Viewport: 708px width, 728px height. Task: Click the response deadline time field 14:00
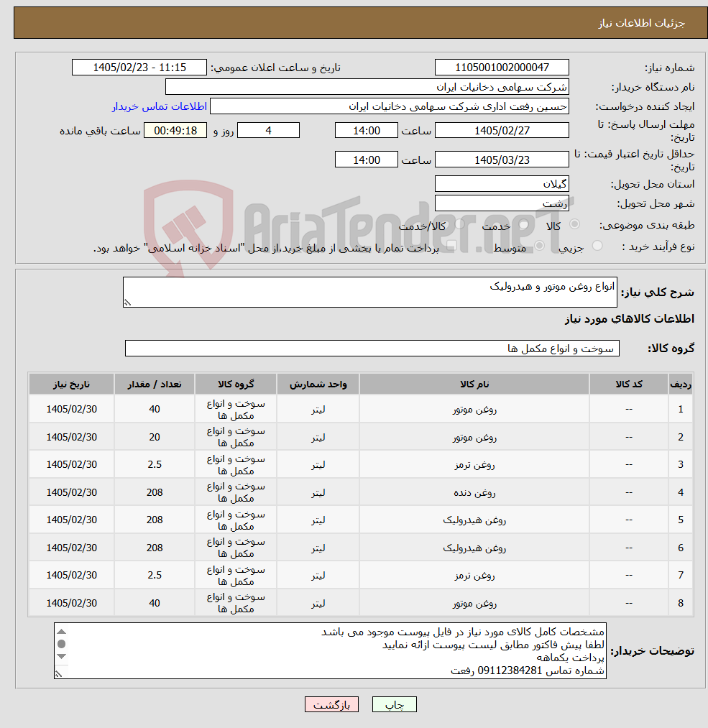[367, 131]
